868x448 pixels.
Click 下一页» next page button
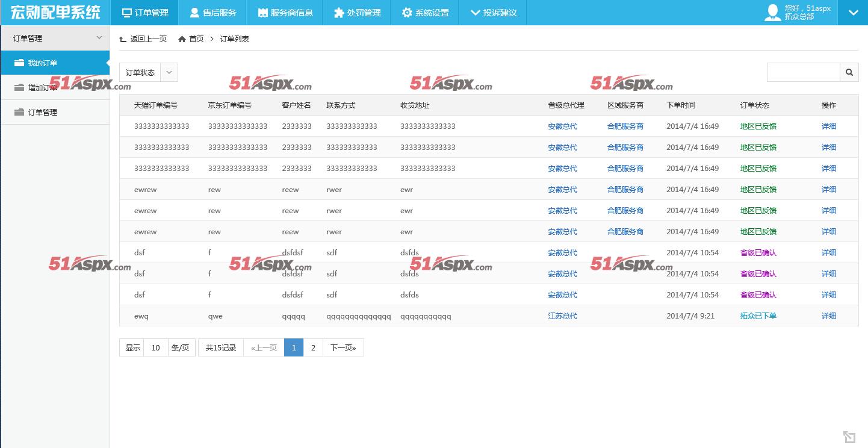343,347
